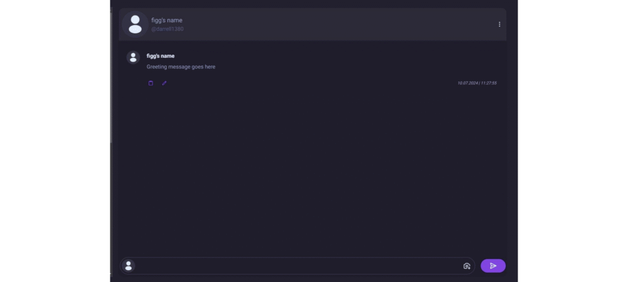Select the persona avatar beside the input box
This screenshot has height=282, width=644.
[128, 266]
